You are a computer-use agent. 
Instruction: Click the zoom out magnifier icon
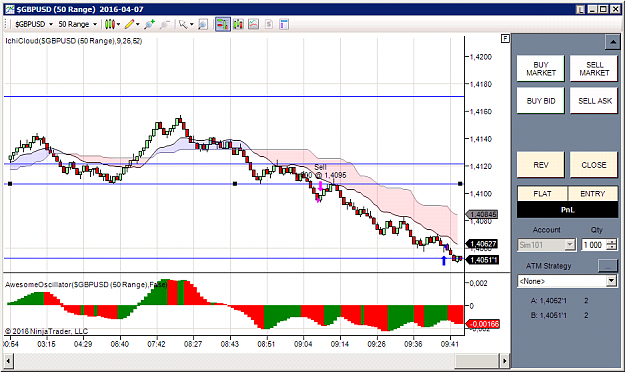click(164, 24)
